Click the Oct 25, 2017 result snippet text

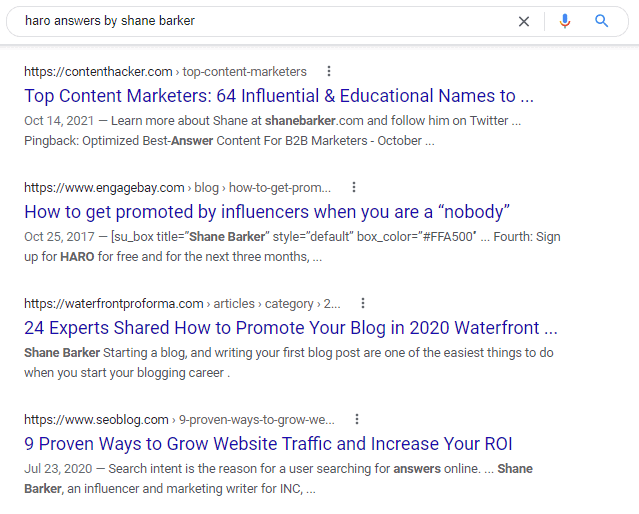click(292, 247)
